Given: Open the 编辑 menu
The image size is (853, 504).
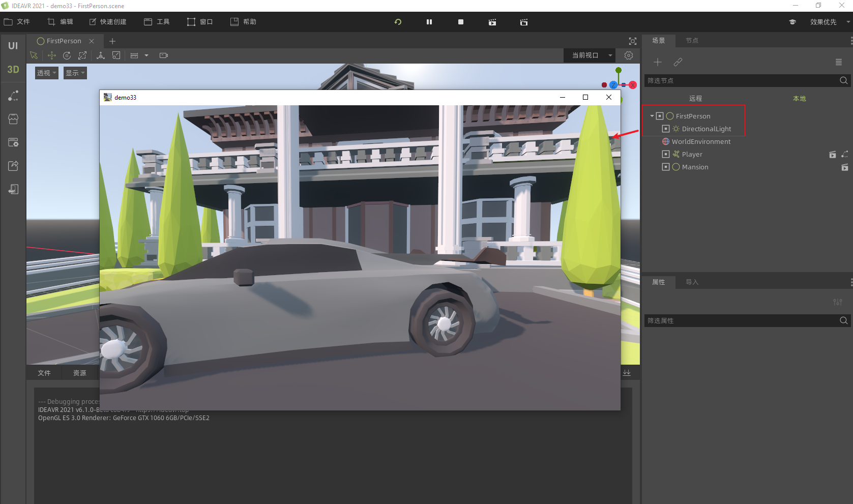Looking at the screenshot, I should click(x=61, y=22).
